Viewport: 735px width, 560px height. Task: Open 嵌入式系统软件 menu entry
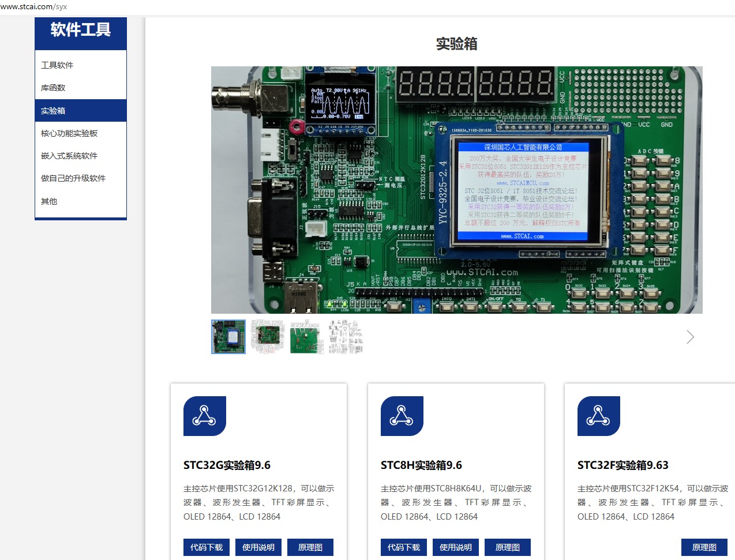tap(69, 156)
